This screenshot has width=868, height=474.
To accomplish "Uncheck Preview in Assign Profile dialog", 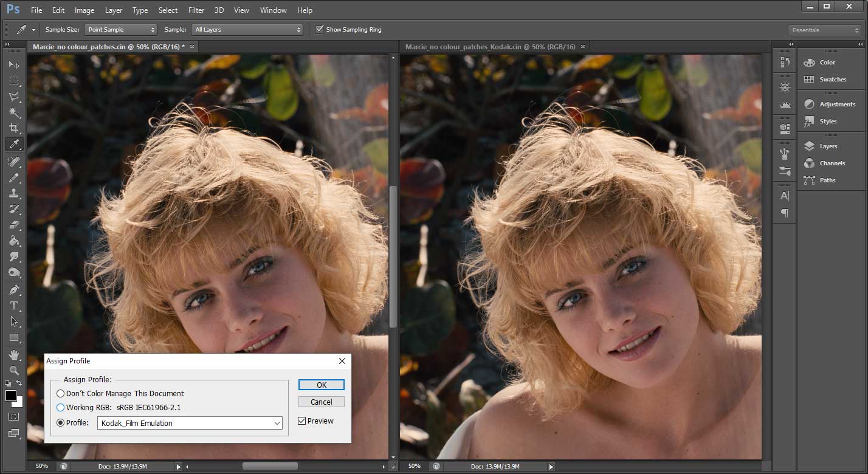I will pos(302,421).
